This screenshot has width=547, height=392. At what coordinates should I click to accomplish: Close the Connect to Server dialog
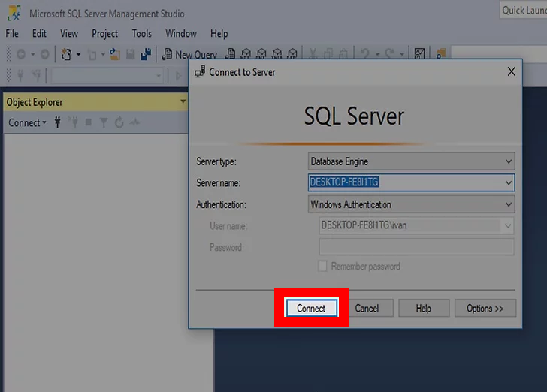[x=512, y=71]
